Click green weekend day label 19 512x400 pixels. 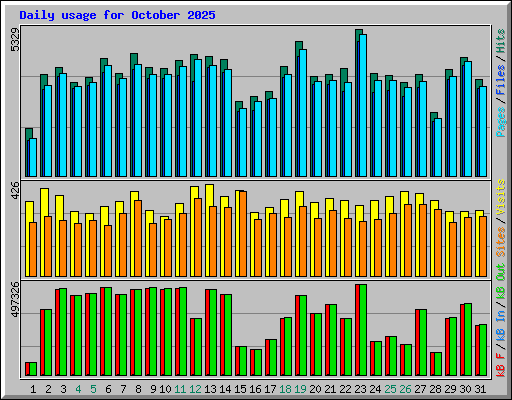pyautogui.click(x=300, y=389)
